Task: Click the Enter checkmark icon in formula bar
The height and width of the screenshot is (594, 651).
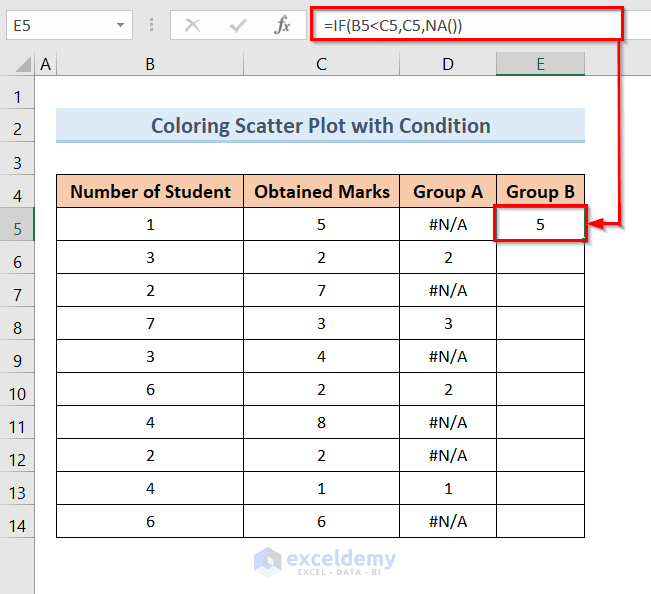Action: pos(238,26)
